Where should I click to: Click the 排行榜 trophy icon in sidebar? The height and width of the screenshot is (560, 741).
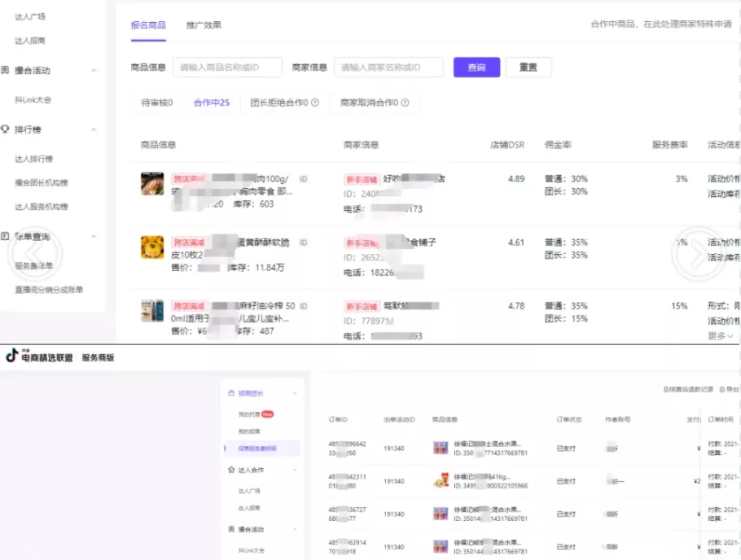pos(7,130)
